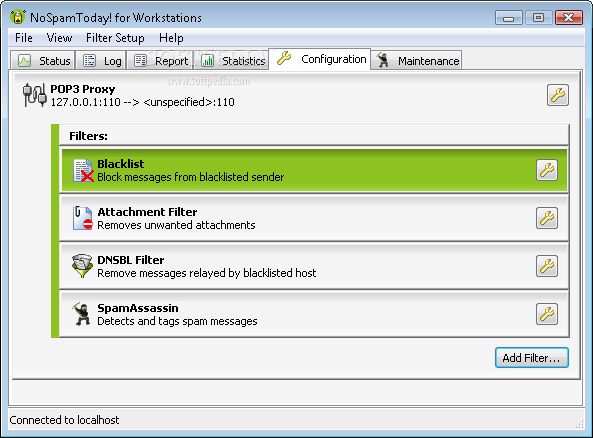Click the NoSpamToday app icon in title bar

[17, 17]
